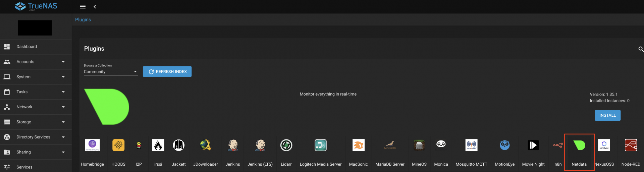The height and width of the screenshot is (172, 644).
Task: Expand the Sharing menu arrow
Action: tap(63, 152)
